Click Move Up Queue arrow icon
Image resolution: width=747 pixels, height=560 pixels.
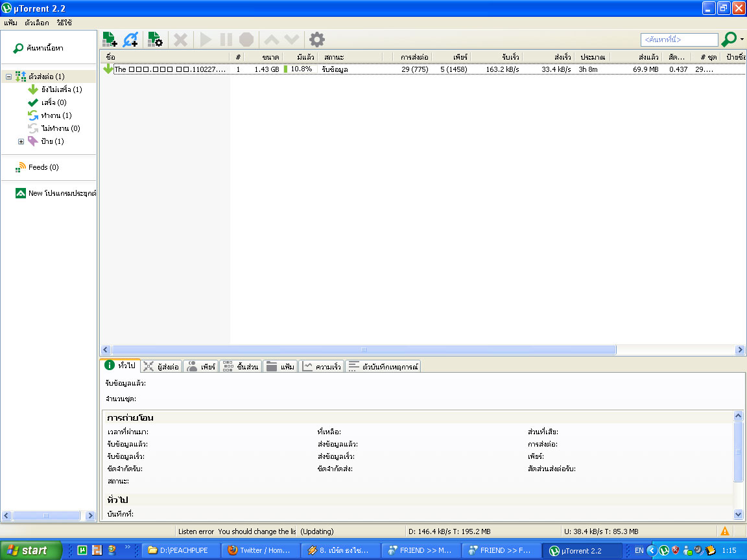pos(272,40)
